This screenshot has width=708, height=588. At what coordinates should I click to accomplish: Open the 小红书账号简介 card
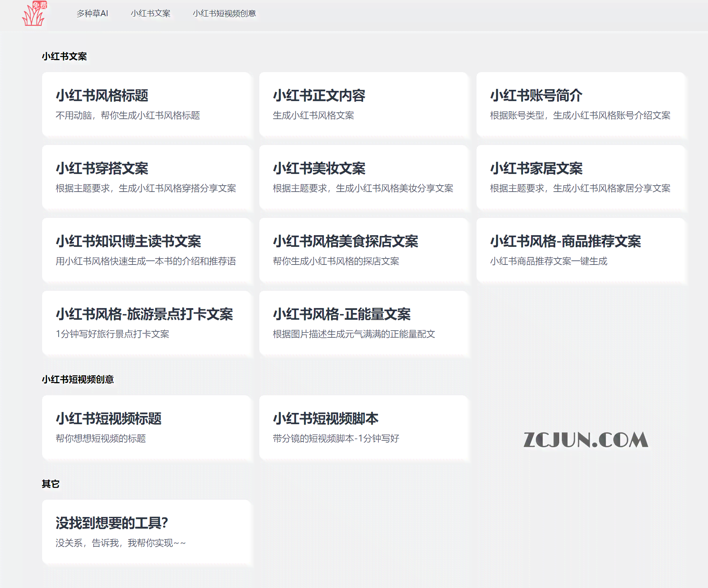tap(581, 104)
